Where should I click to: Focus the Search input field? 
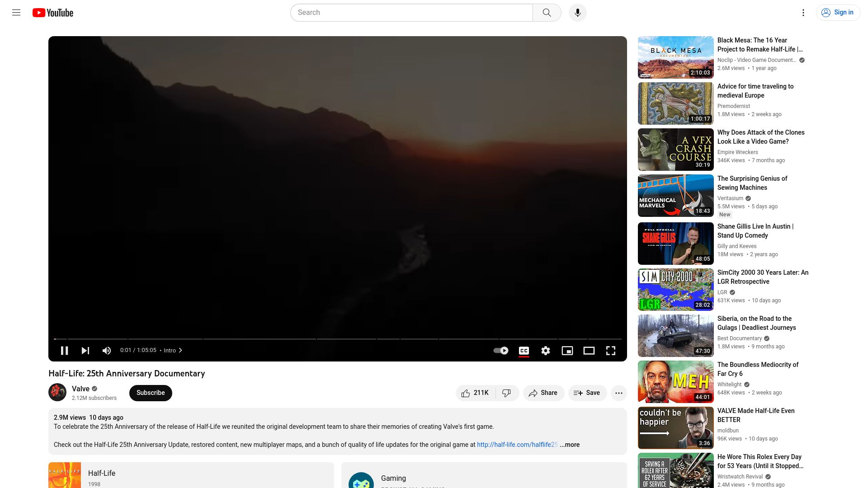point(411,13)
